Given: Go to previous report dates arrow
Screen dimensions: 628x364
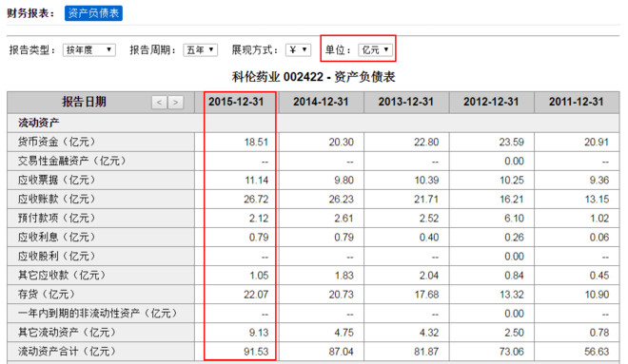Looking at the screenshot, I should [x=159, y=103].
